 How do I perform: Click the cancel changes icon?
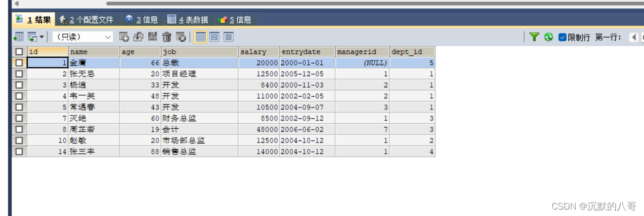click(x=181, y=37)
